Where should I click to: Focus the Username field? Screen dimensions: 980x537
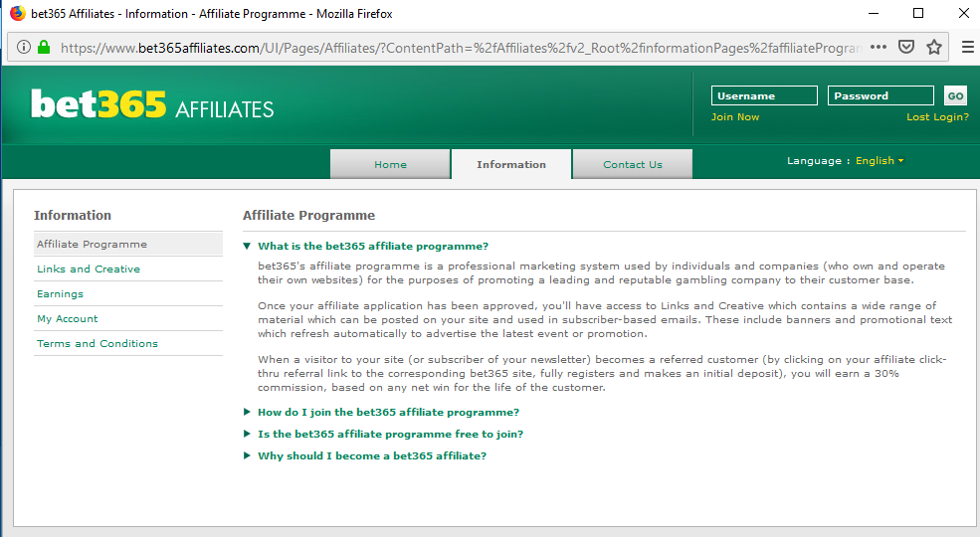coord(764,95)
